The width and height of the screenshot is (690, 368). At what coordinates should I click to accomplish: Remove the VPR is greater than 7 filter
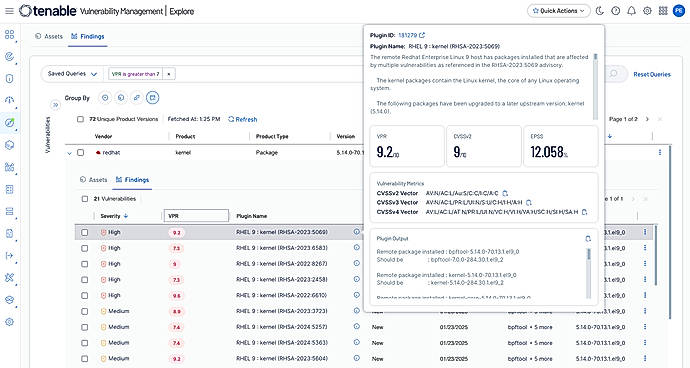[169, 74]
